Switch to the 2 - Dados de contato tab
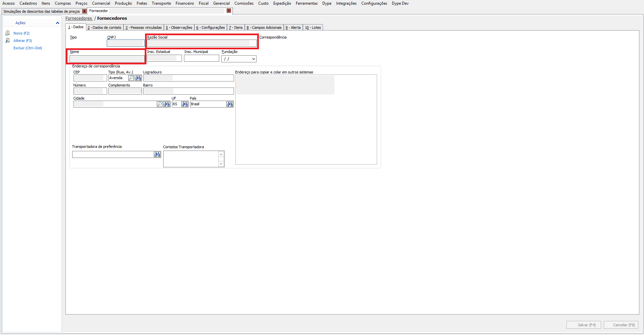 pos(104,27)
